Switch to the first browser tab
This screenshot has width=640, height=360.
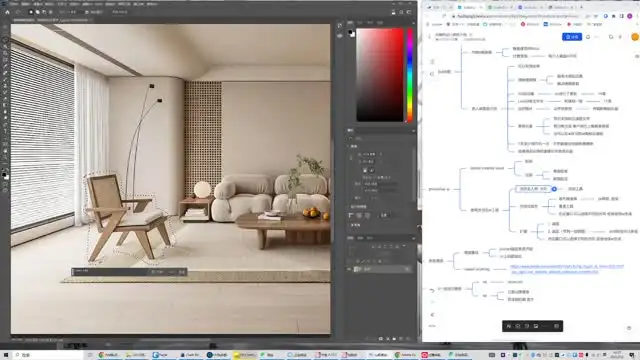[x=439, y=7]
